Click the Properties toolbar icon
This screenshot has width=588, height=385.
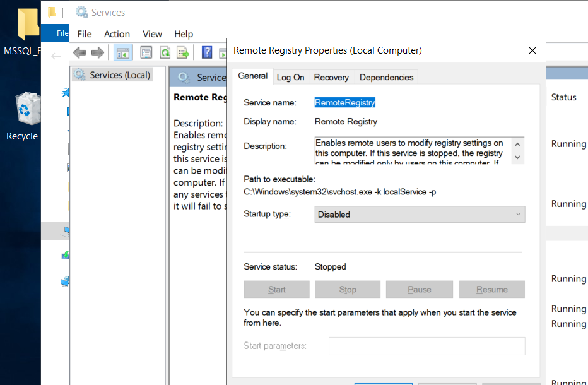146,52
